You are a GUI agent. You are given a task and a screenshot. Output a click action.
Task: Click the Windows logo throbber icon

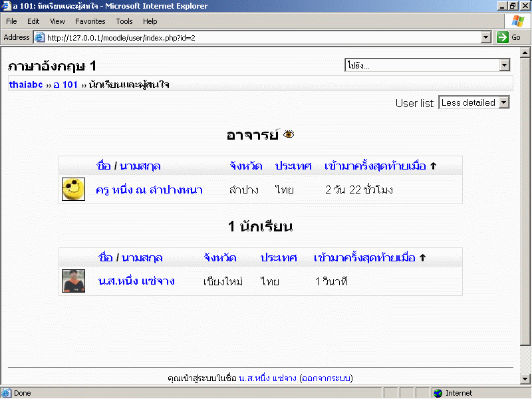pyautogui.click(x=517, y=21)
